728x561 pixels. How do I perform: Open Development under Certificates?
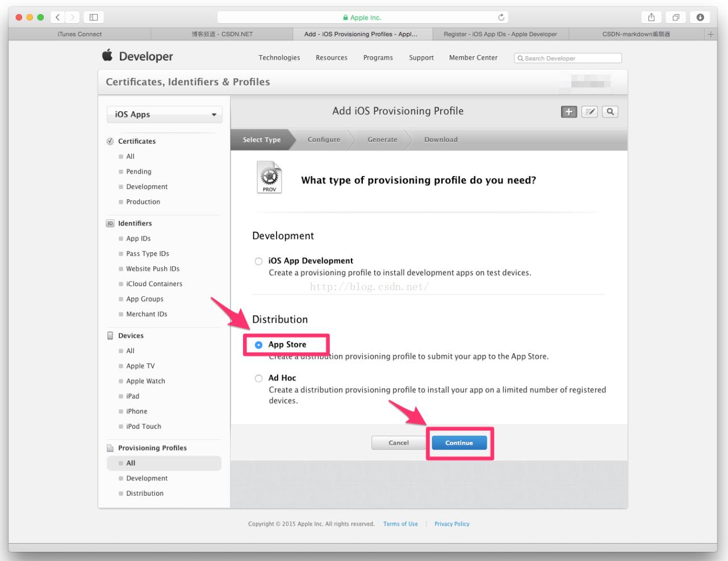(x=147, y=187)
